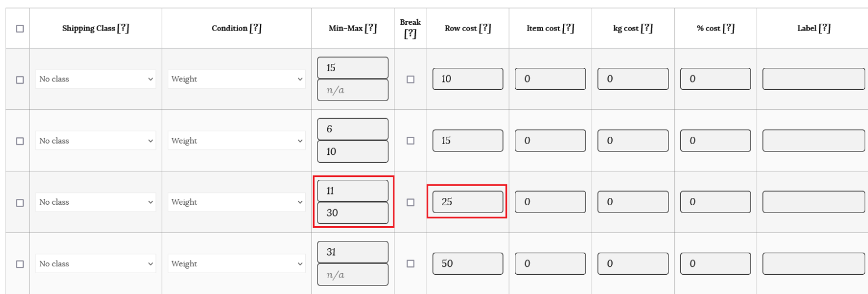Screen dimensions: 868x294
Task: Open the Min-Max help [?] tooltip
Action: pyautogui.click(x=371, y=28)
